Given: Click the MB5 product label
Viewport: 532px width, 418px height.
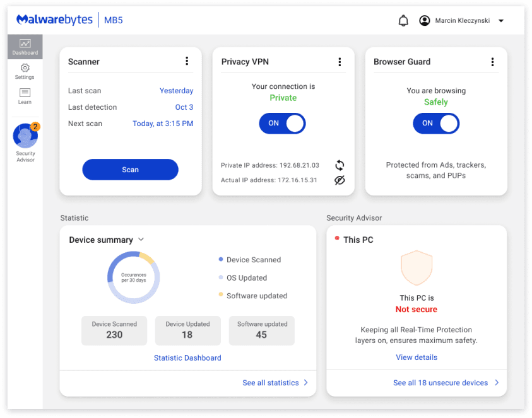Looking at the screenshot, I should pyautogui.click(x=114, y=20).
